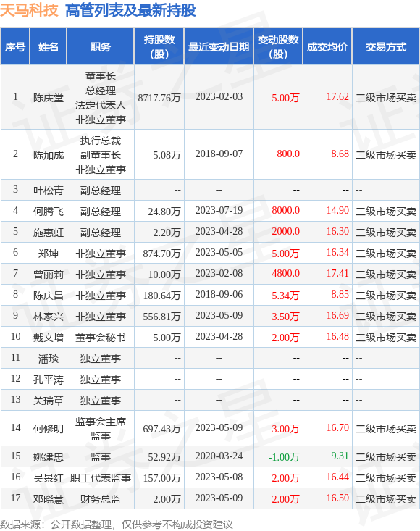Select the 职务 column header
This screenshot has width=420, height=531.
coord(101,47)
